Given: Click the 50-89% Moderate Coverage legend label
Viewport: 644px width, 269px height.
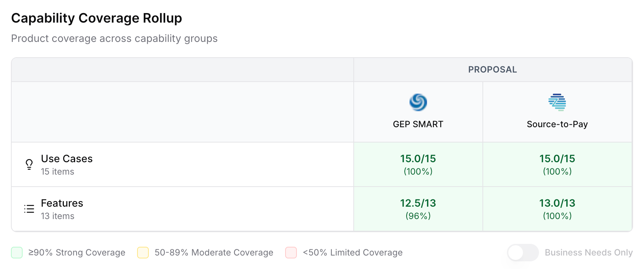Looking at the screenshot, I should 214,253.
